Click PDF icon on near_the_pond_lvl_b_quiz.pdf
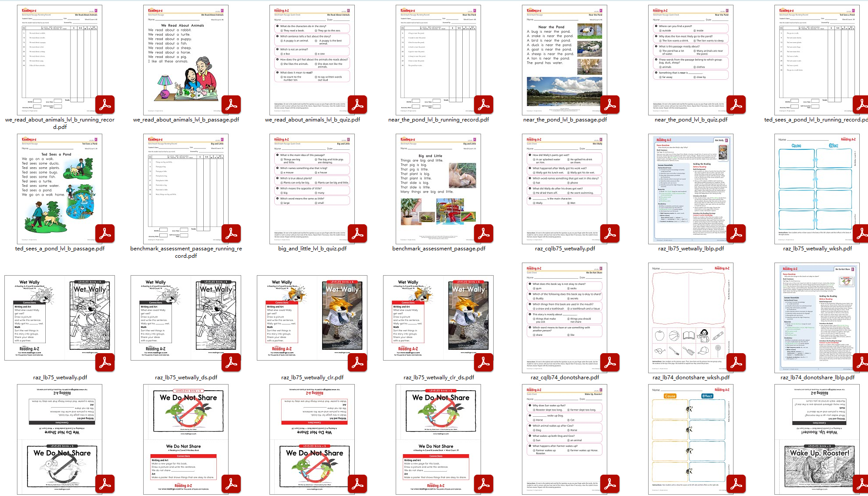868x496 pixels. pos(736,105)
